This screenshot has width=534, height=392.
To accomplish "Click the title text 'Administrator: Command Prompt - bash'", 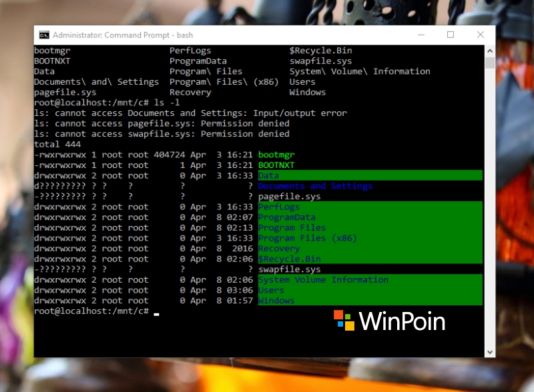I will (123, 35).
